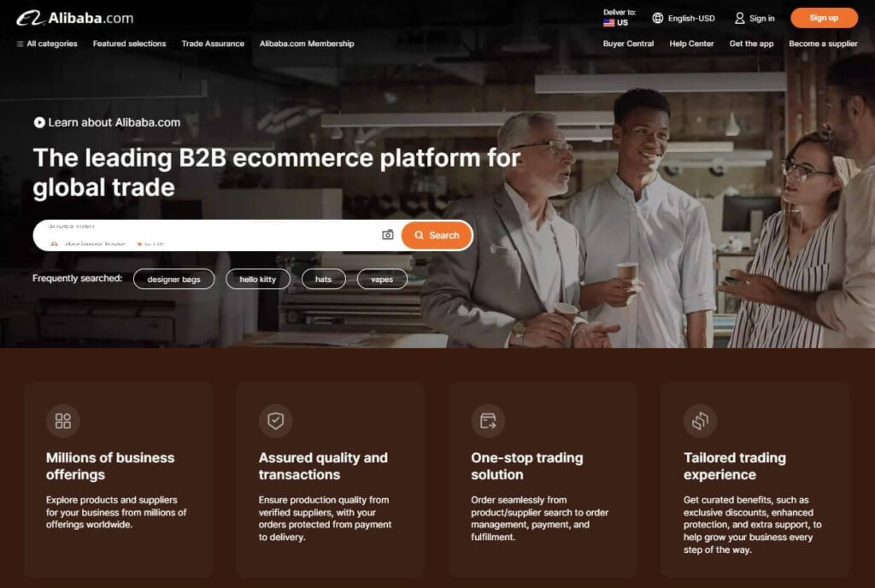Click the Alibaba.com logo
The height and width of the screenshot is (588, 875).
point(75,18)
